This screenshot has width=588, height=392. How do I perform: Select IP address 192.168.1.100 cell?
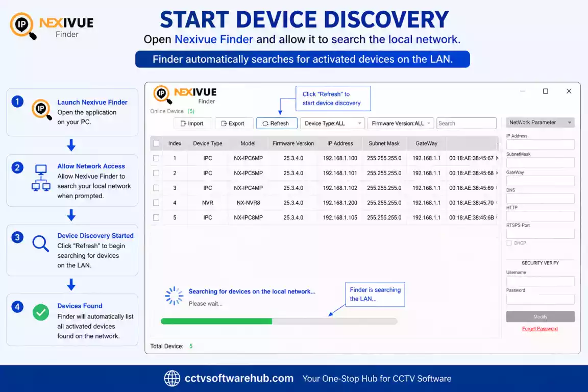(x=340, y=158)
